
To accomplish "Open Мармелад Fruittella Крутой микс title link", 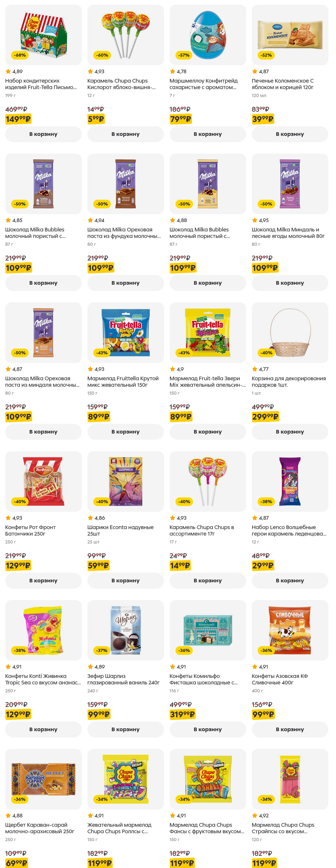I will 123,381.
